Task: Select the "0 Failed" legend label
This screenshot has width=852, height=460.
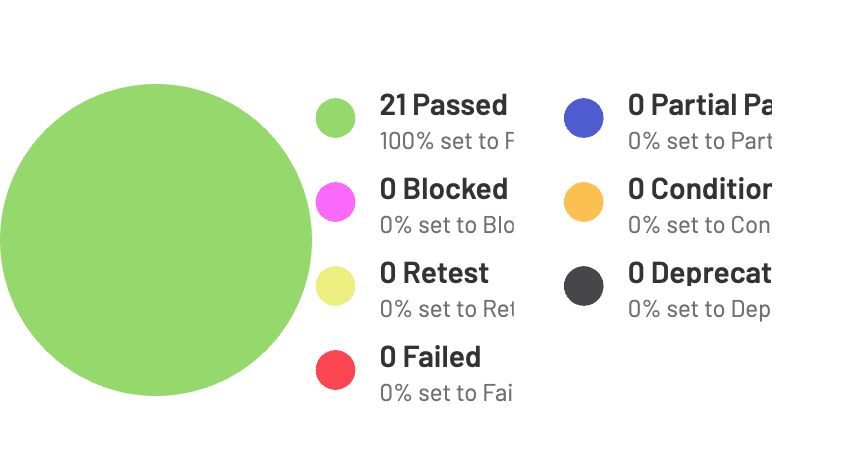Action: (430, 357)
